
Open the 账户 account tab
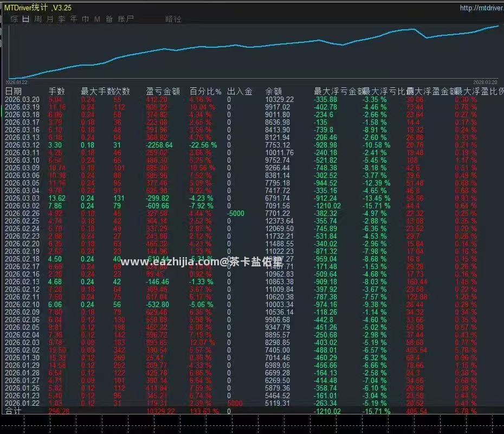[125, 19]
